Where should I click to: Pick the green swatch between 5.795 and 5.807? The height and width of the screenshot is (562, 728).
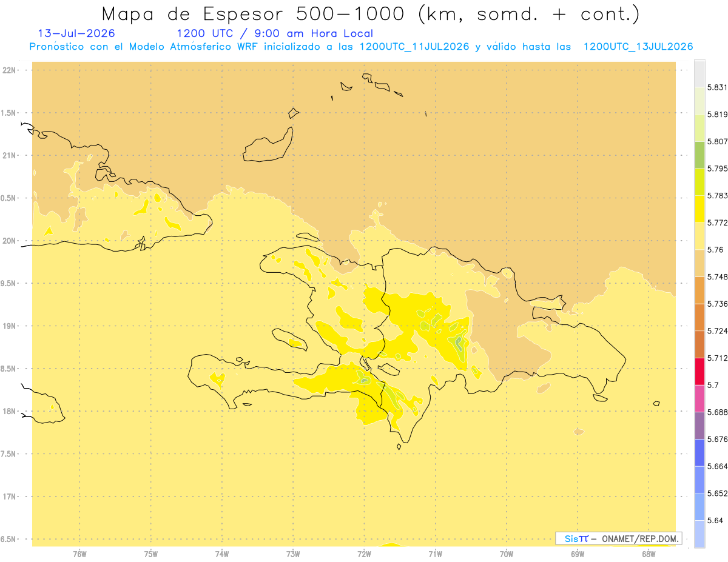pos(699,155)
